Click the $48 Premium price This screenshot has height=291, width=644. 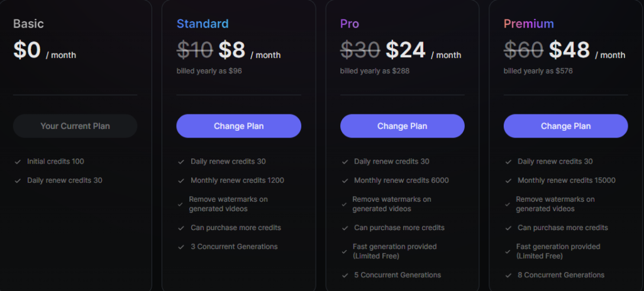click(x=569, y=50)
